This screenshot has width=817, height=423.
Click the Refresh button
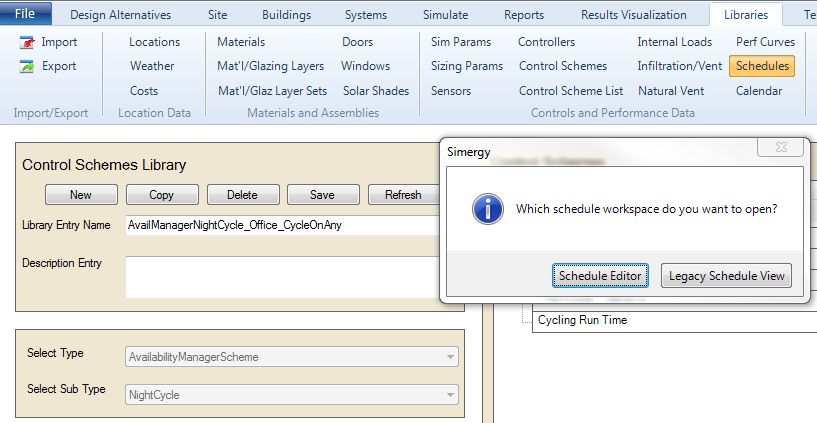[x=403, y=195]
